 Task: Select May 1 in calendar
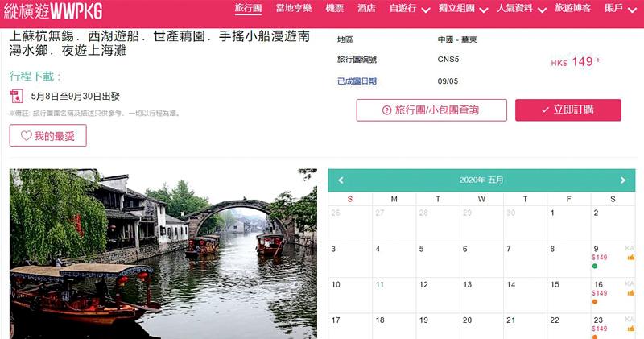569,224
